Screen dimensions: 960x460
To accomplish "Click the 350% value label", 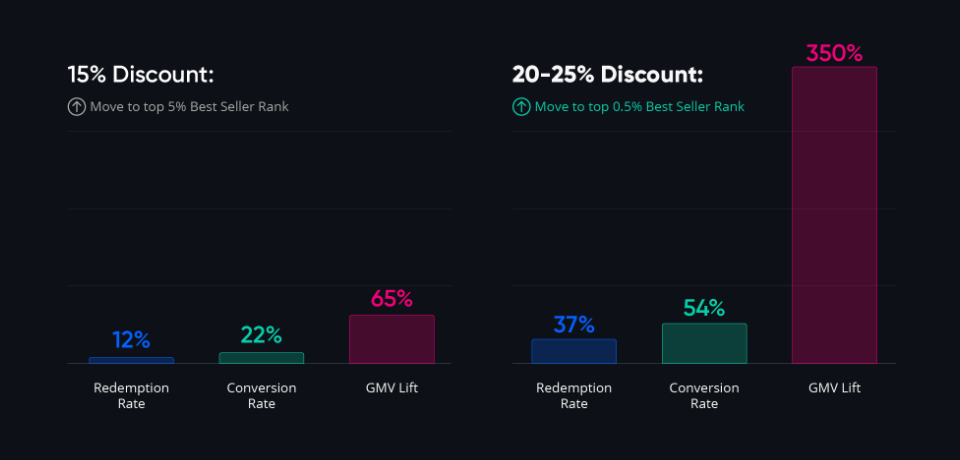I will (834, 53).
